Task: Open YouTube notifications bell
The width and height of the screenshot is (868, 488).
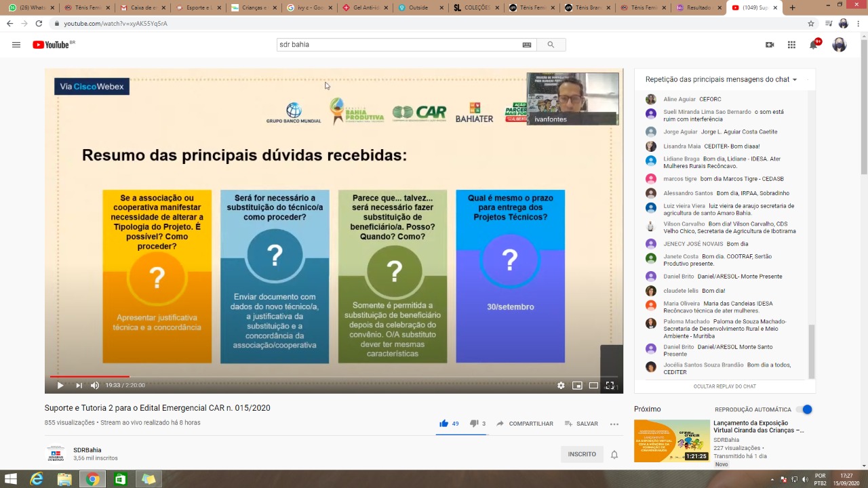Action: click(813, 45)
